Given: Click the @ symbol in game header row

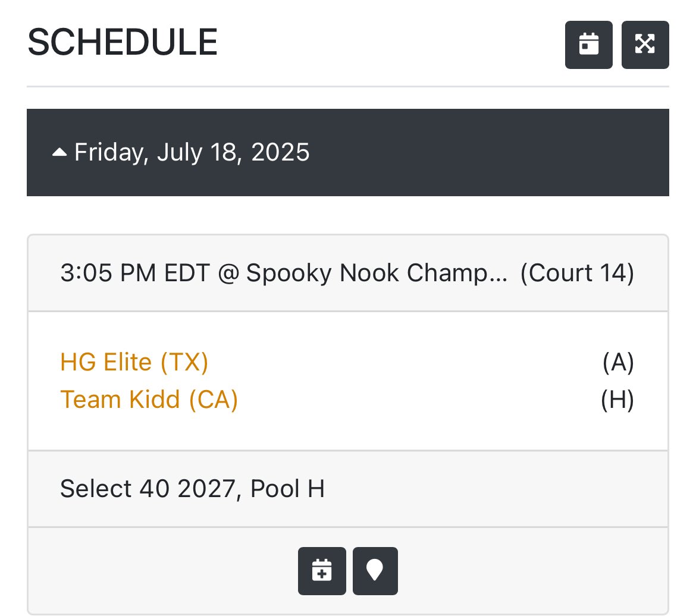Looking at the screenshot, I should 228,272.
